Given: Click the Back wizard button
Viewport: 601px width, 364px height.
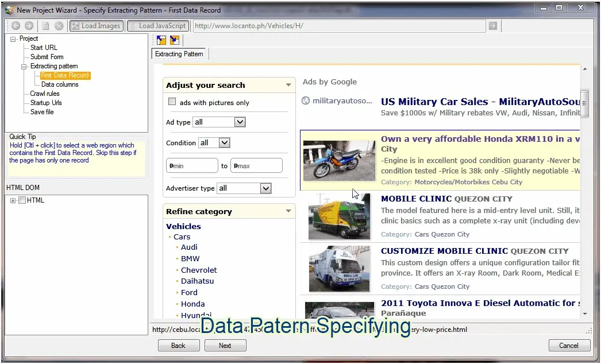Looking at the screenshot, I should coord(179,345).
